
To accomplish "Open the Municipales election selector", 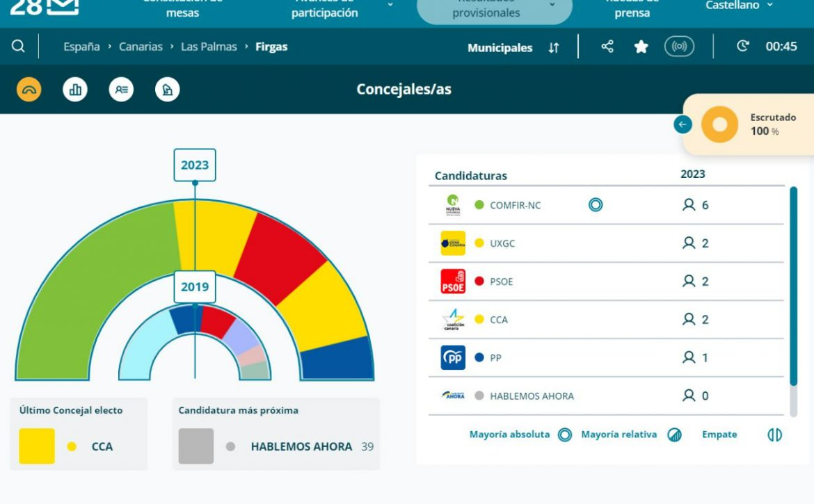I will pos(500,48).
